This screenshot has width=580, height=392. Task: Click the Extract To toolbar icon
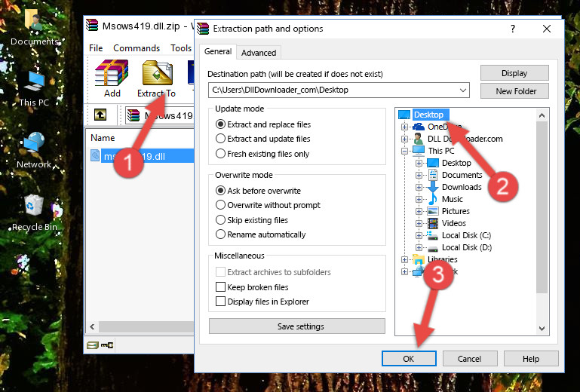point(157,73)
